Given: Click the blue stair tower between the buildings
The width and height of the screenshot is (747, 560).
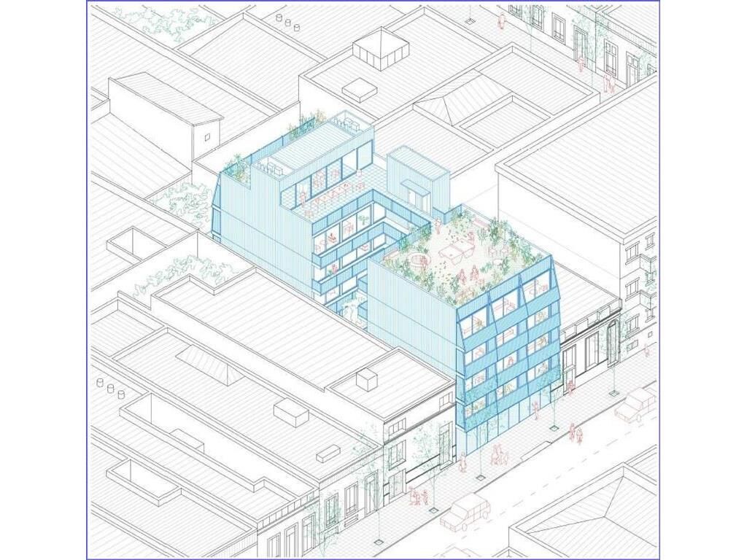Looking at the screenshot, I should 417,180.
